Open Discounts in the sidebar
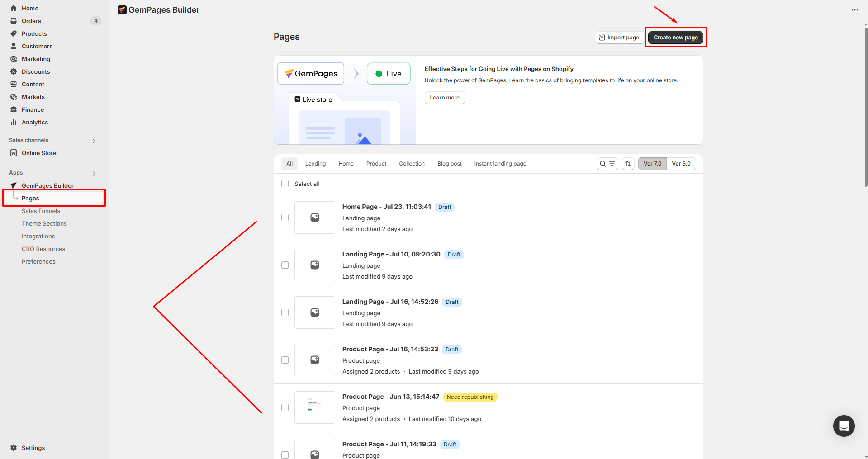 pyautogui.click(x=36, y=71)
